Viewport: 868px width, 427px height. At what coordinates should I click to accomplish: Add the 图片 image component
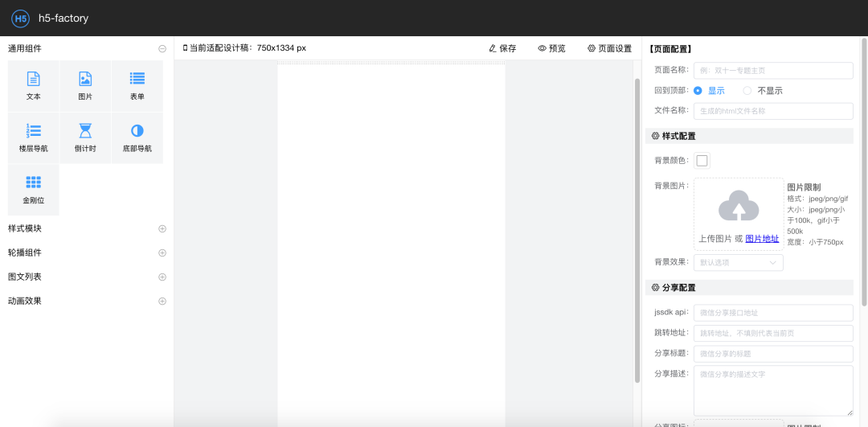coord(85,86)
